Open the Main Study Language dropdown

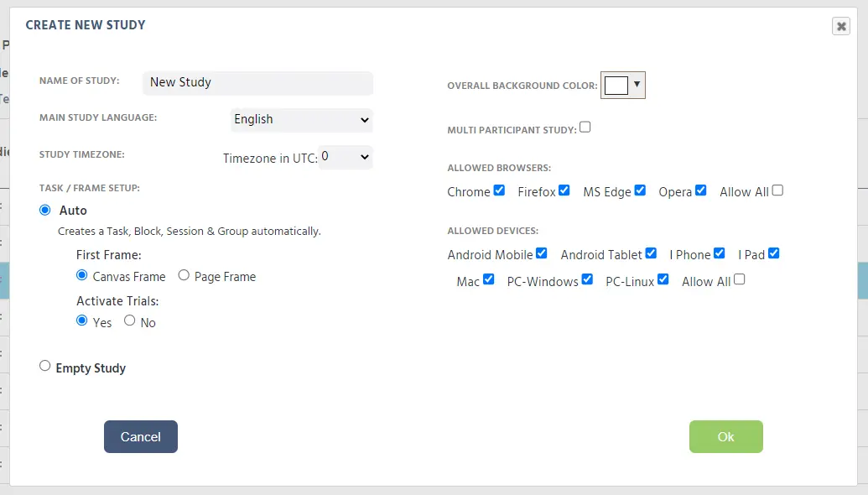coord(302,120)
